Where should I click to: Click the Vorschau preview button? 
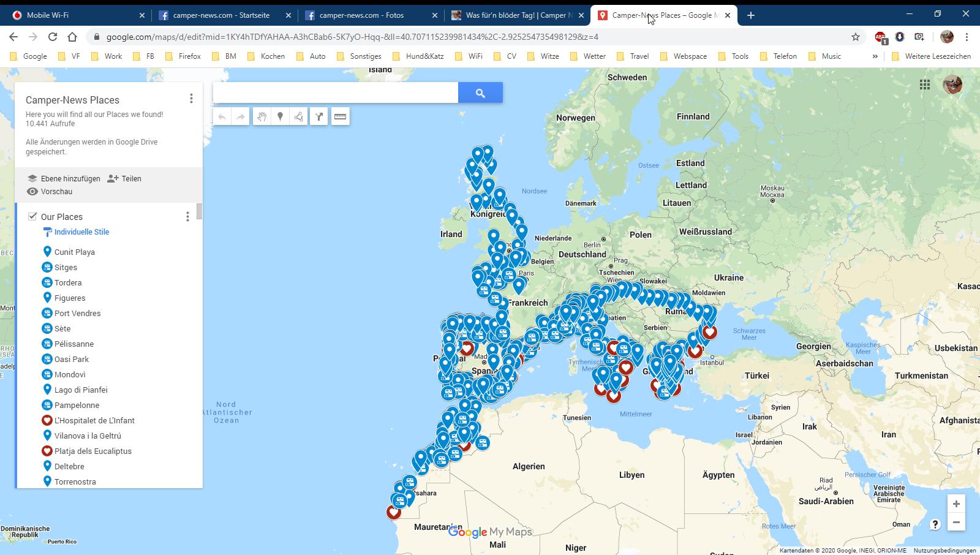click(x=50, y=192)
